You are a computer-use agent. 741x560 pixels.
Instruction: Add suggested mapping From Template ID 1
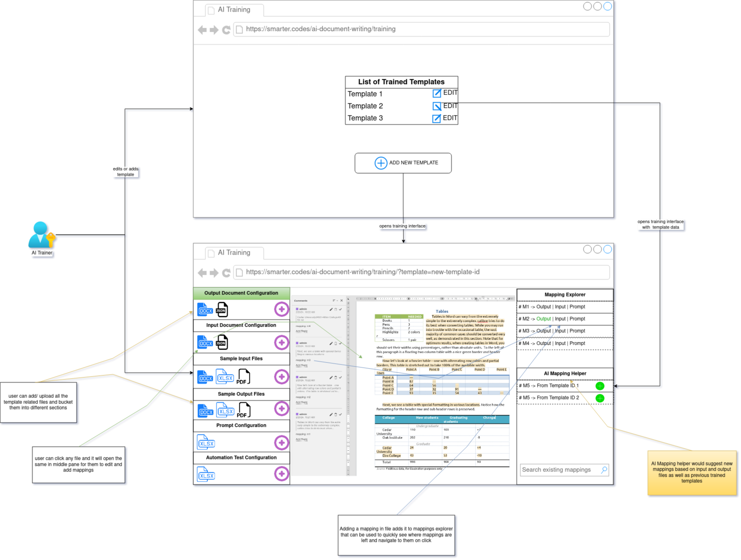(599, 386)
